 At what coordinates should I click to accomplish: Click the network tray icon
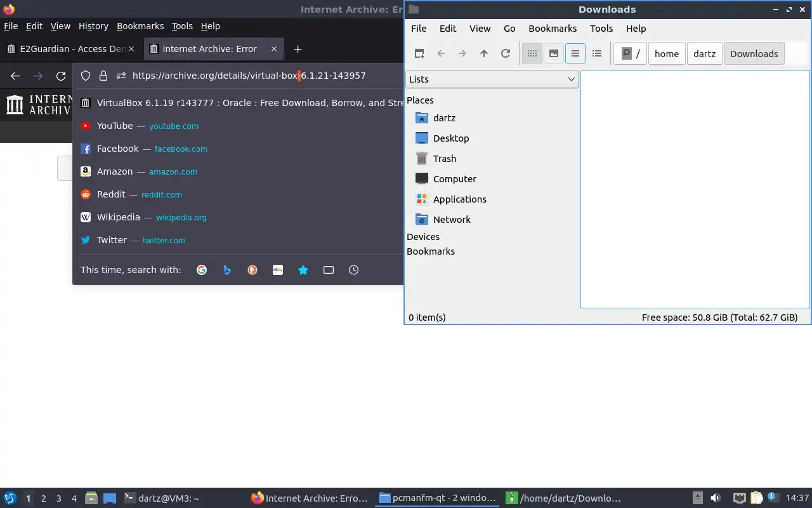point(740,498)
